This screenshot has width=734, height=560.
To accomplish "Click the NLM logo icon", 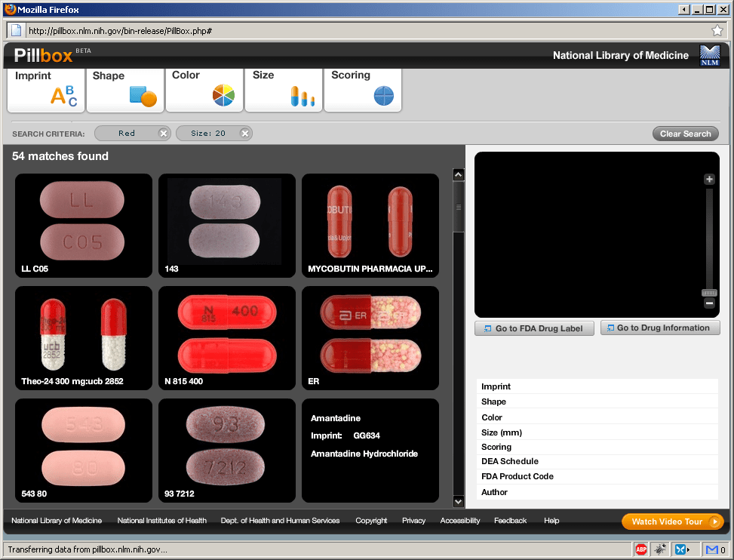I will coord(710,55).
